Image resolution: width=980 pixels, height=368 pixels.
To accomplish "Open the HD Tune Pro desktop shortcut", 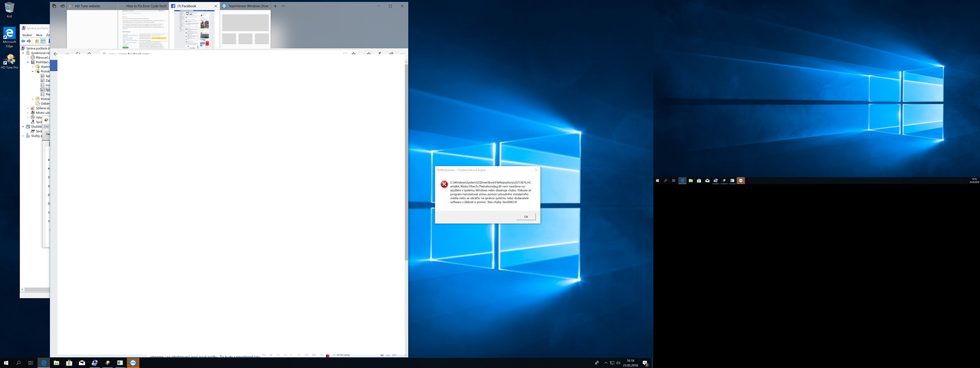I will (9, 61).
